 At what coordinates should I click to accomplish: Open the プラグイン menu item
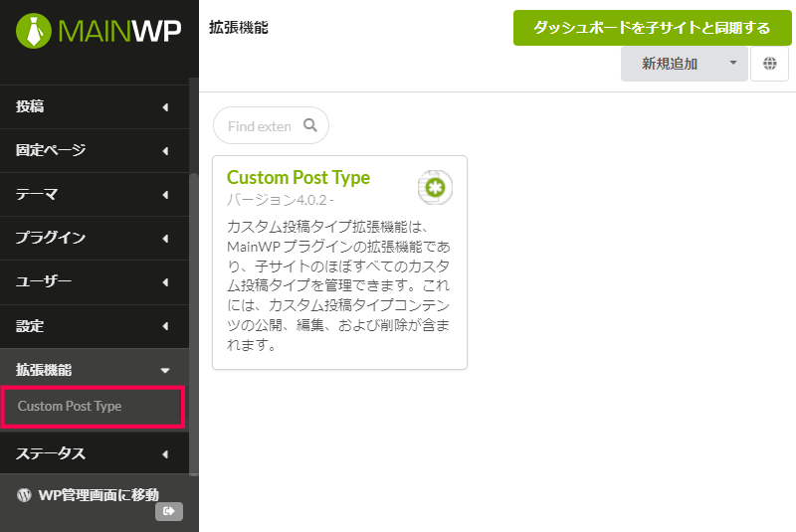(x=95, y=239)
